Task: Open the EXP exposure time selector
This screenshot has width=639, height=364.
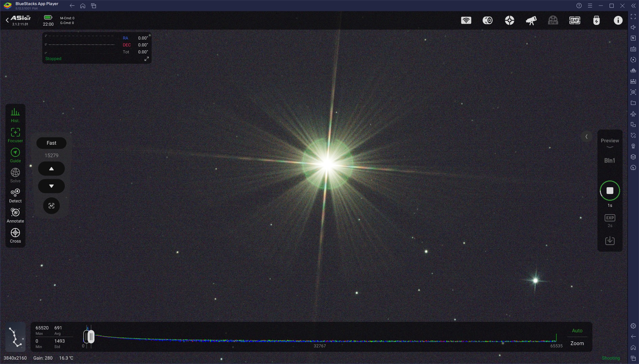Action: coord(610,220)
